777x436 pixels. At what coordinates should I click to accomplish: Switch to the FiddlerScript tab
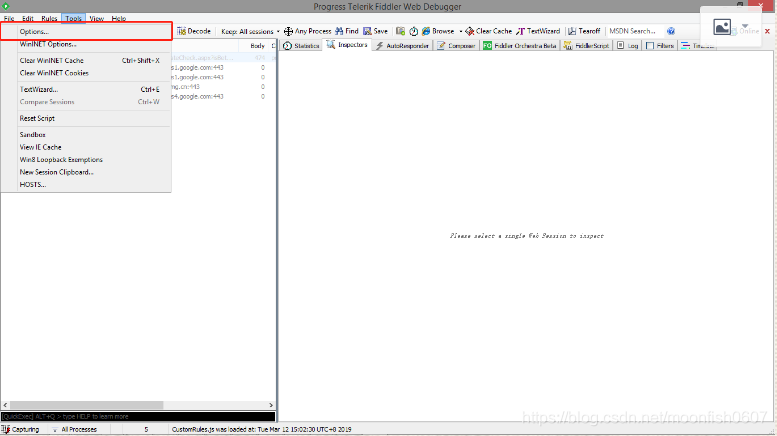586,46
